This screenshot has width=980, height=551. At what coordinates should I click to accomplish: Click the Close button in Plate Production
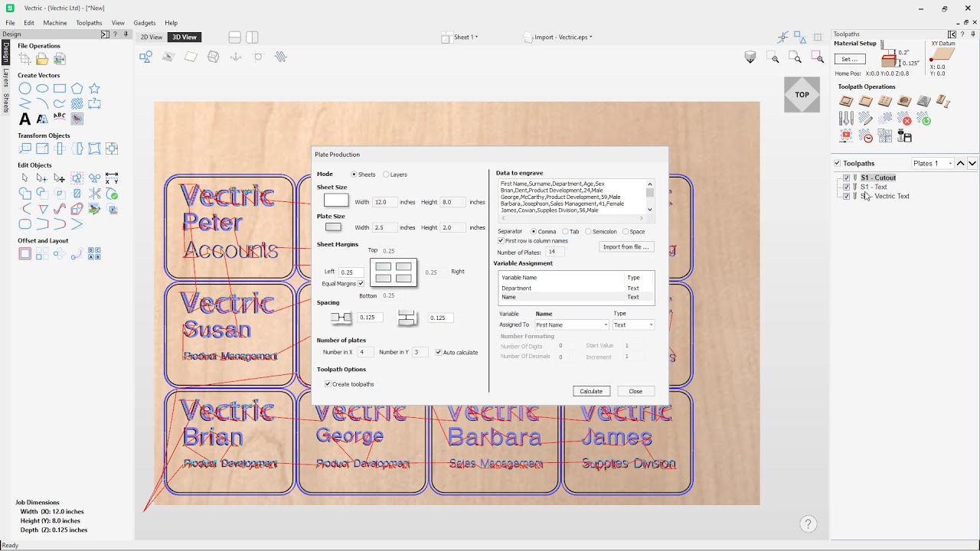pos(635,391)
